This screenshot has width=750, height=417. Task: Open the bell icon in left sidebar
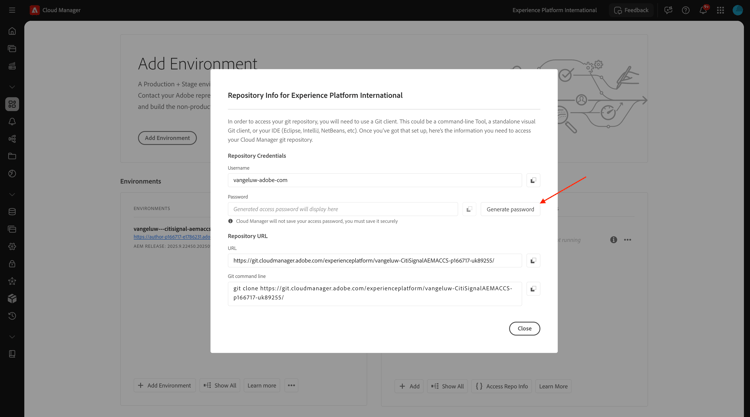[x=12, y=121]
